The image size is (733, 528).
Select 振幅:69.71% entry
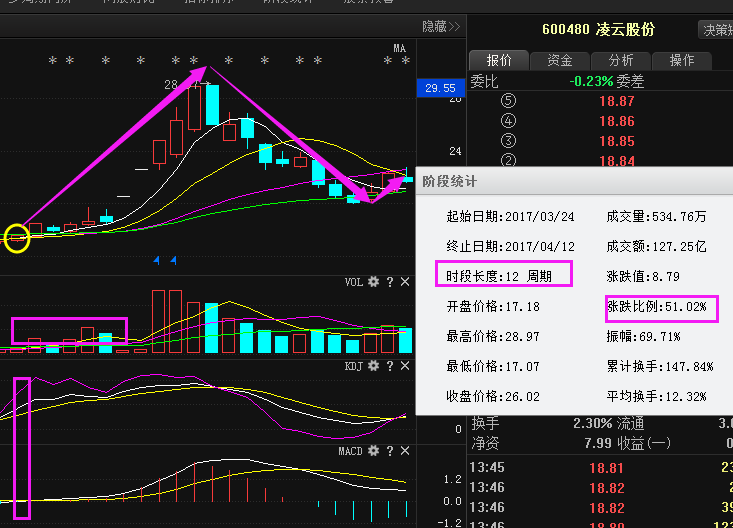point(643,336)
